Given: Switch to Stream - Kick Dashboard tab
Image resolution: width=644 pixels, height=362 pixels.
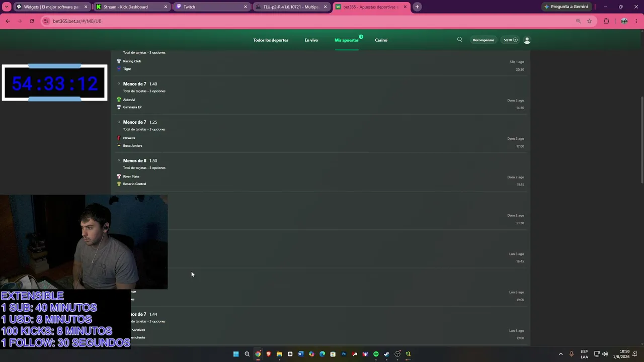Looking at the screenshot, I should point(131,7).
